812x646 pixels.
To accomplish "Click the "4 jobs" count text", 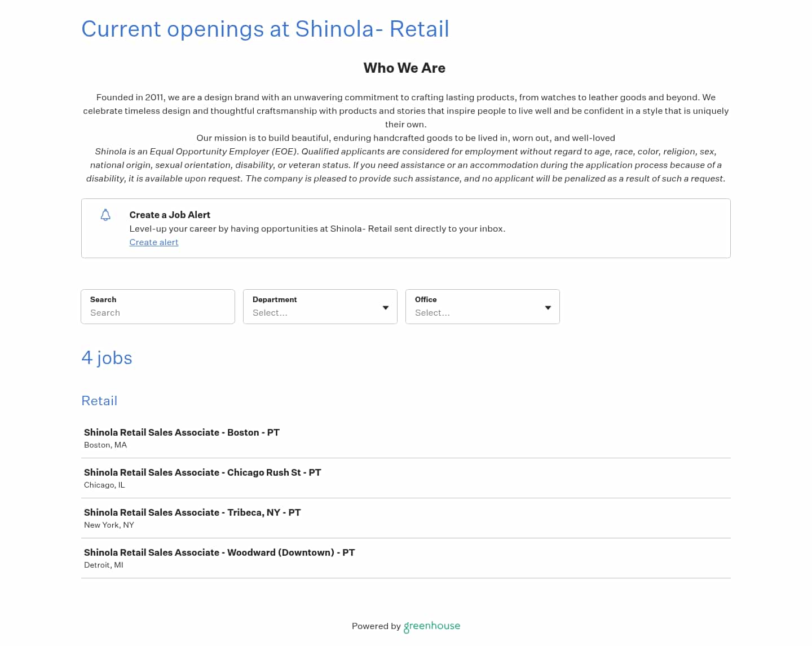I will pos(107,358).
